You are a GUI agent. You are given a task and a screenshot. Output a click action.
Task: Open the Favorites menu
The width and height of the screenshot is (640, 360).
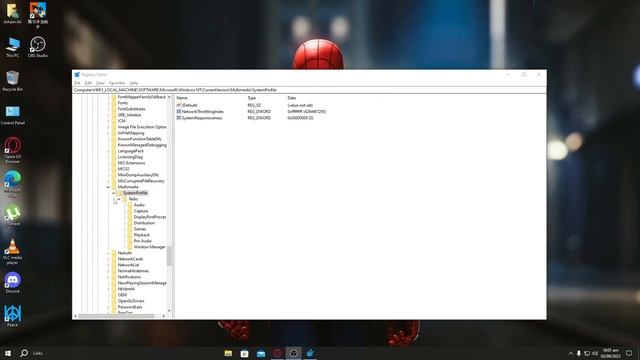point(117,83)
